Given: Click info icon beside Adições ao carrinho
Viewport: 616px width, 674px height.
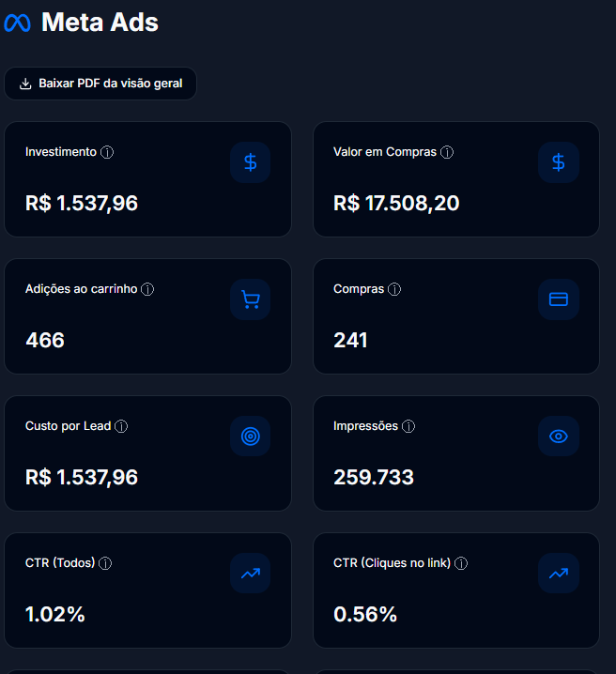Looking at the screenshot, I should tap(147, 289).
